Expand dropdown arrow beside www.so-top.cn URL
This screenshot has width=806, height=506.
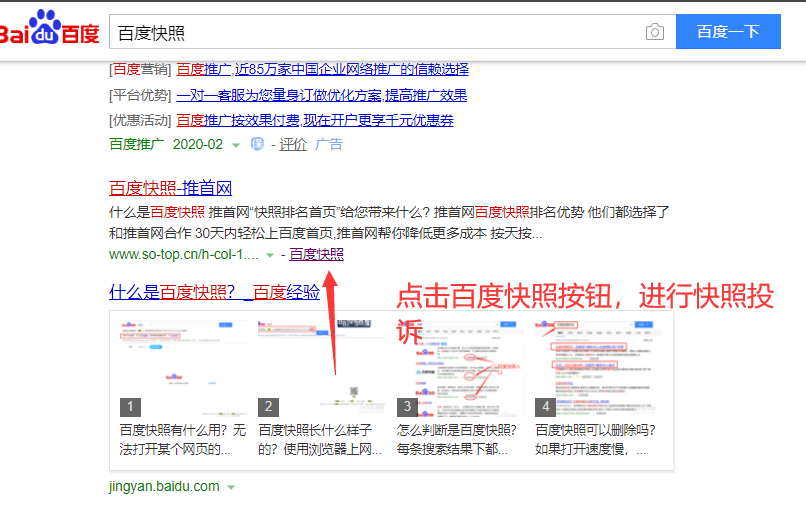click(270, 256)
